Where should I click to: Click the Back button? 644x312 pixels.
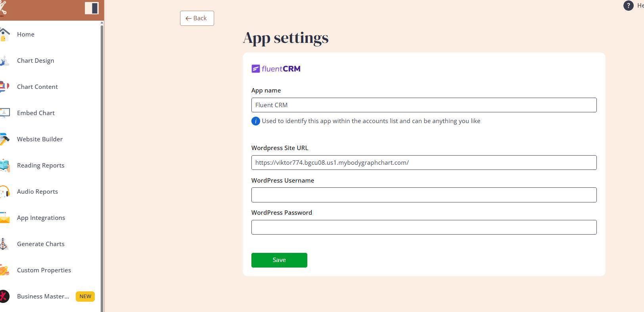(x=197, y=18)
